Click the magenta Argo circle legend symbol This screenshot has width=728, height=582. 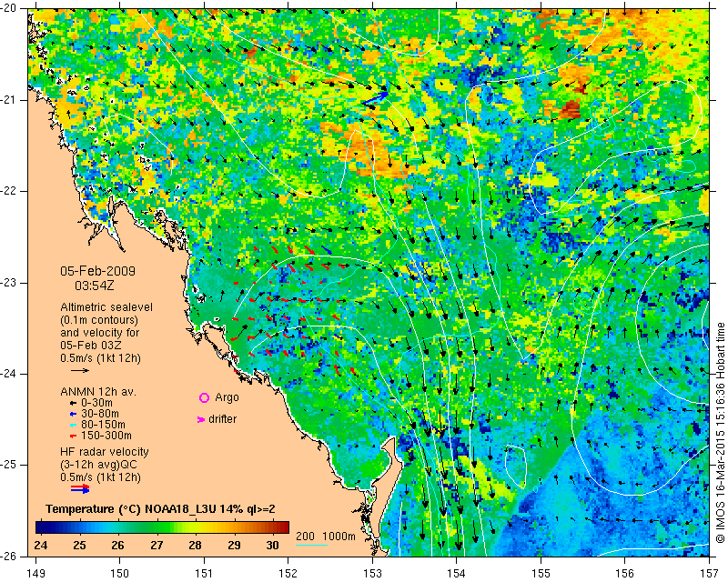tap(204, 397)
